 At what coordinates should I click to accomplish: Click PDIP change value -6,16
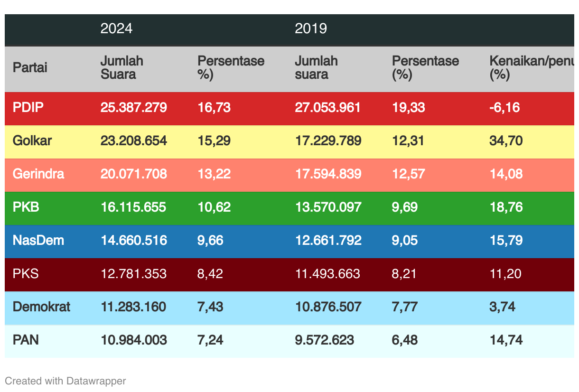click(x=504, y=107)
